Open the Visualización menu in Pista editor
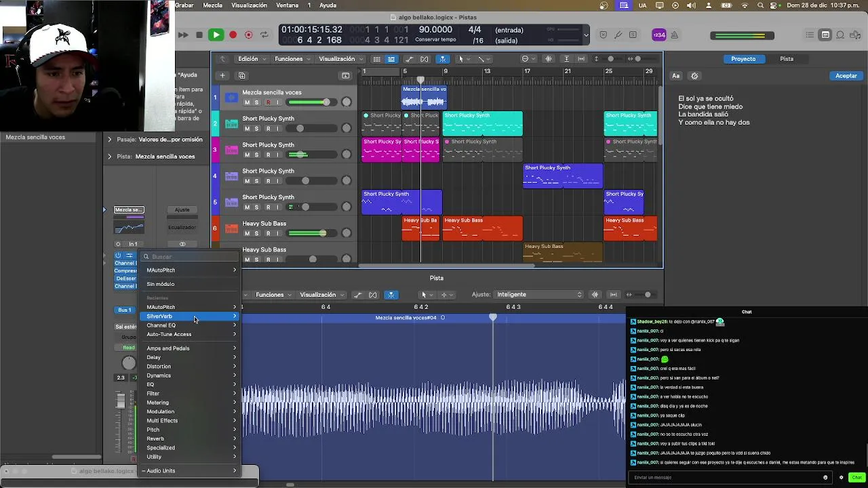Viewport: 868px width, 488px height. [x=322, y=295]
